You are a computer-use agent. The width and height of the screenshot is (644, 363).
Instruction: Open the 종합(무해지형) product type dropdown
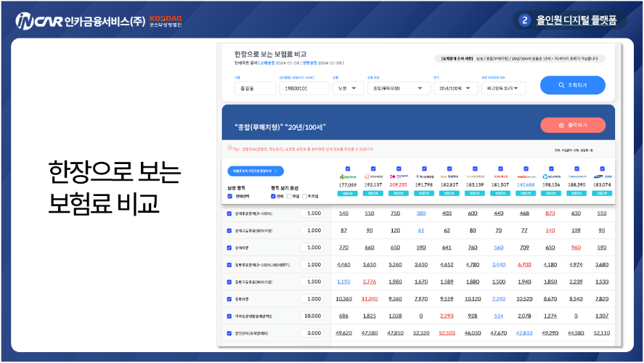(399, 89)
